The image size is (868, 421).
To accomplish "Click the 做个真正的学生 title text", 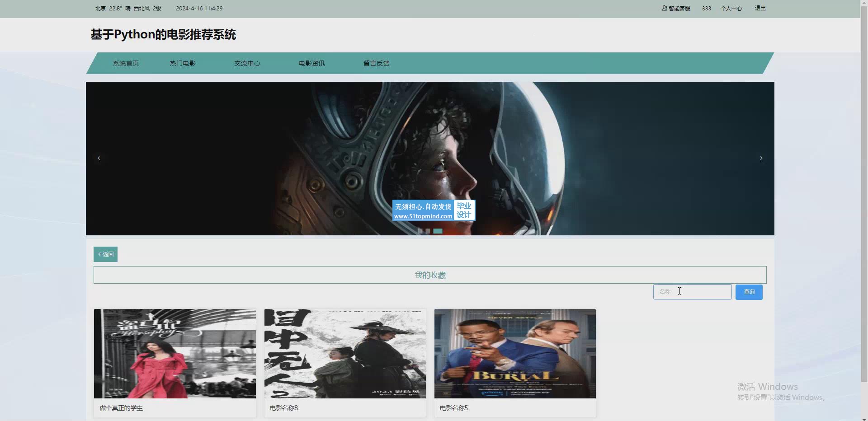I will (121, 408).
